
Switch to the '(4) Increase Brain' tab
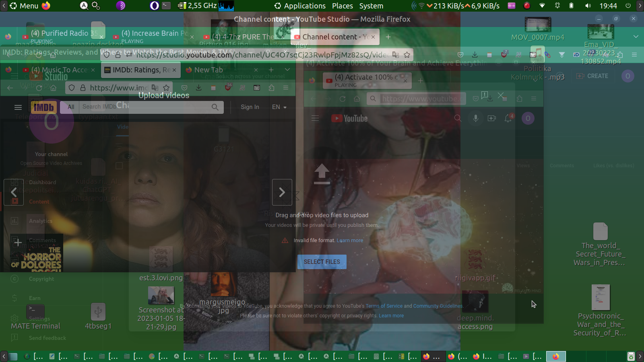(x=153, y=36)
